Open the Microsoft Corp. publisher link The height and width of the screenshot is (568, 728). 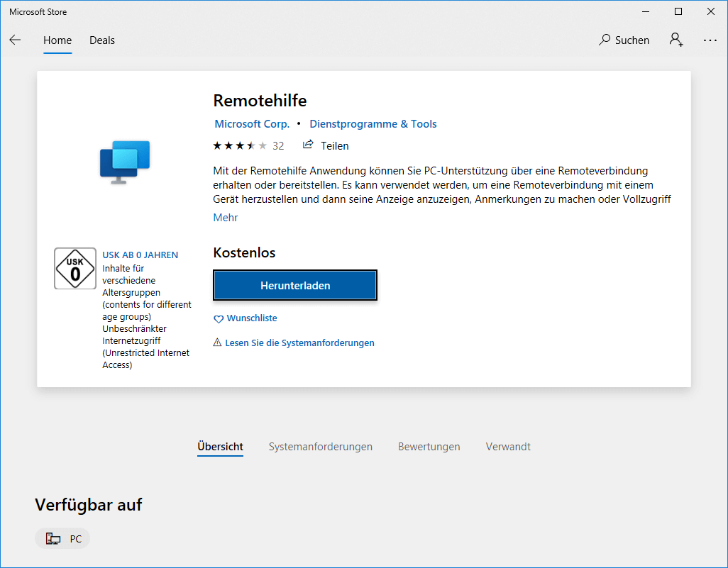pos(252,123)
